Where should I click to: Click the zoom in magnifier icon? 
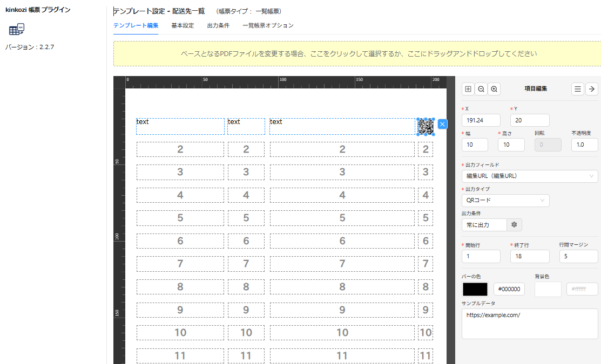tap(494, 89)
